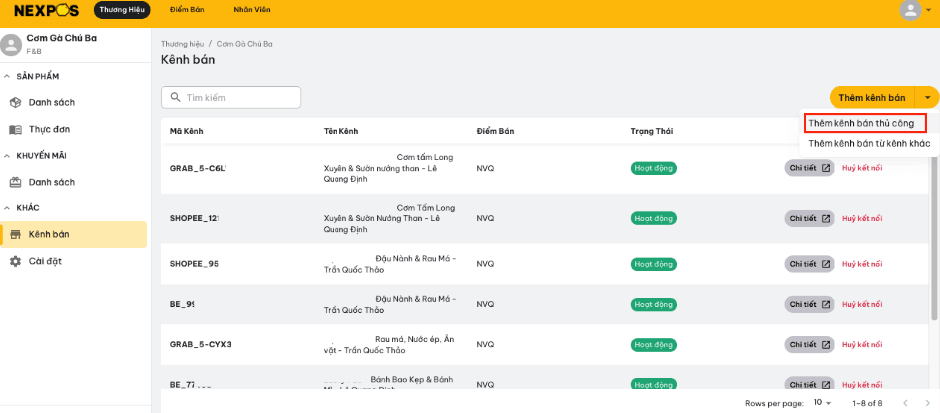Switch to Thương Hiệu tab
Image resolution: width=940 pixels, height=413 pixels.
tap(122, 10)
